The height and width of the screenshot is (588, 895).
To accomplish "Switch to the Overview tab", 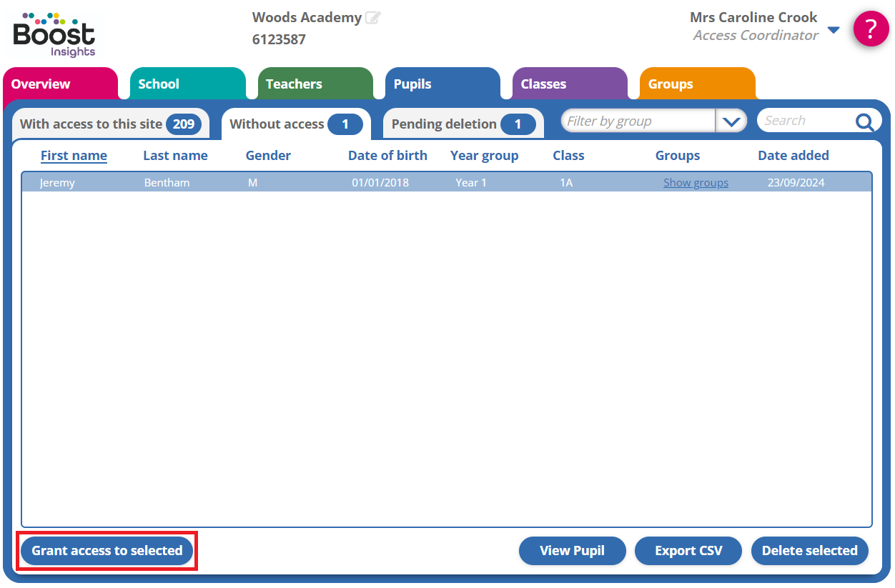I will click(59, 84).
